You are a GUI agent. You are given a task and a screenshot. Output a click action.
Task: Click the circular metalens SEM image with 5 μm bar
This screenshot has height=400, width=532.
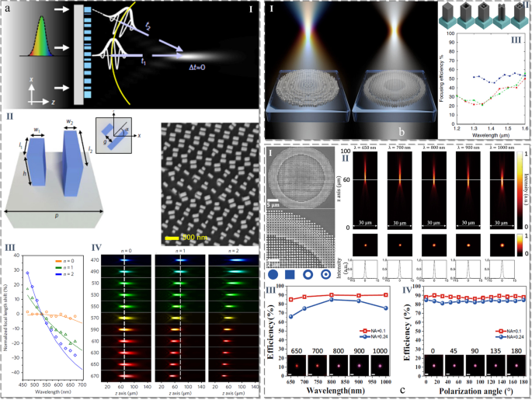pyautogui.click(x=301, y=178)
